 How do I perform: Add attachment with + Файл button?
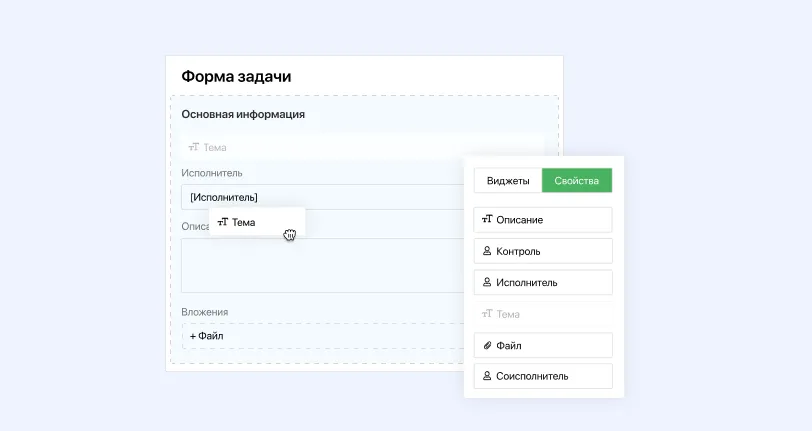click(x=323, y=336)
